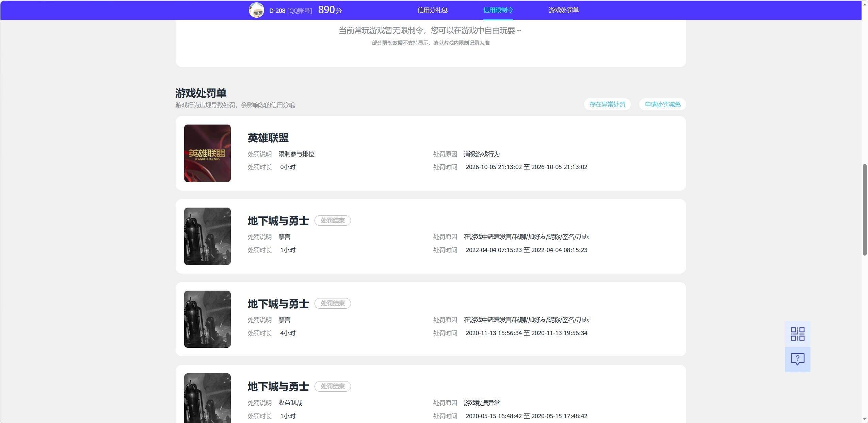
Task: Open the help question chat icon
Action: point(797,359)
